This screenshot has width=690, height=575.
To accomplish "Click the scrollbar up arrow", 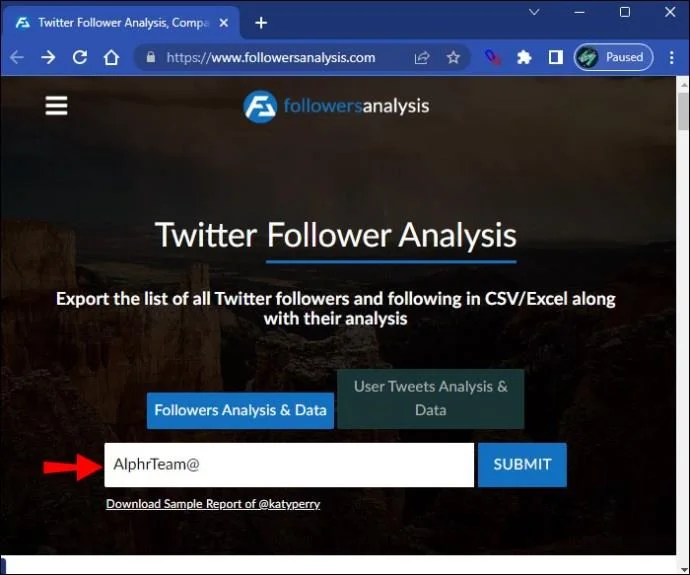I will tap(683, 84).
